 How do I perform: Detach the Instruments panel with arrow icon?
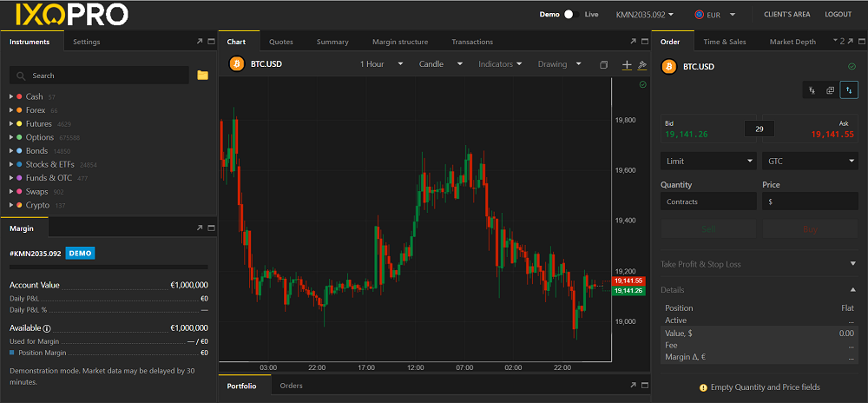200,42
